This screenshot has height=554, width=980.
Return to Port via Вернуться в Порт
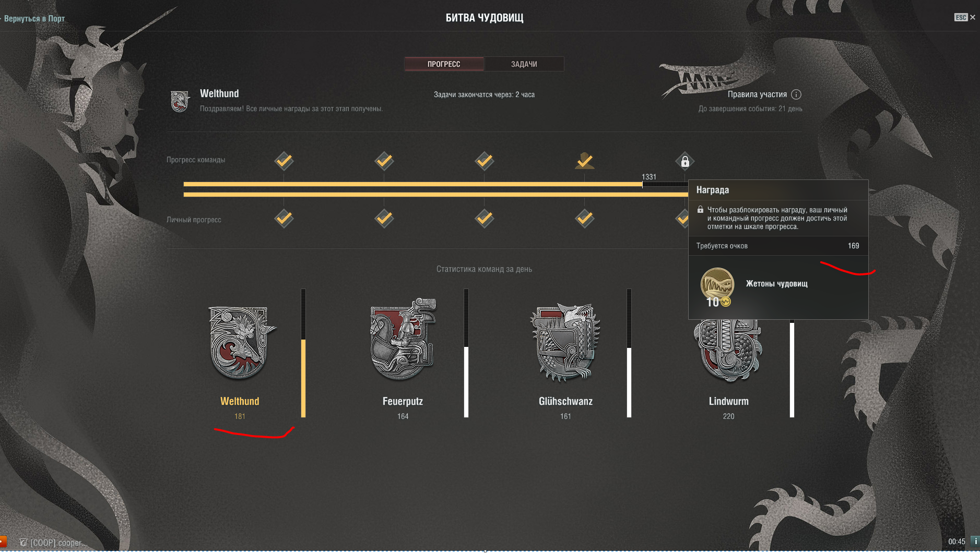coord(34,19)
